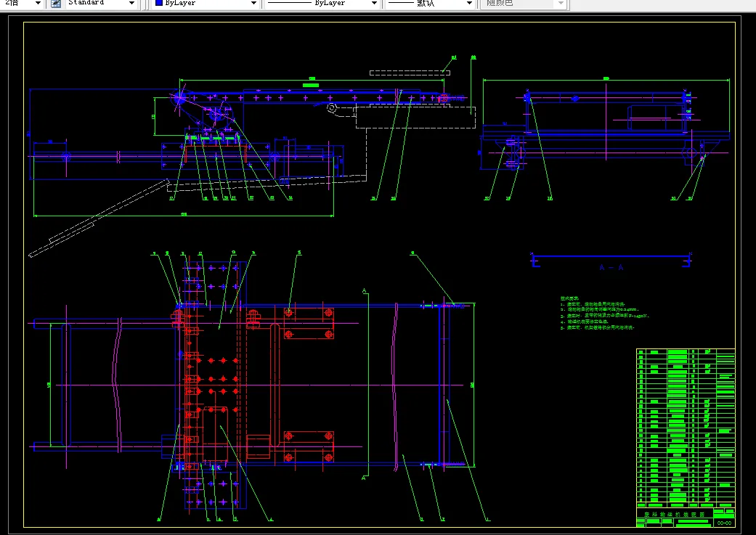Select the lower section marker letter A

[x=365, y=478]
